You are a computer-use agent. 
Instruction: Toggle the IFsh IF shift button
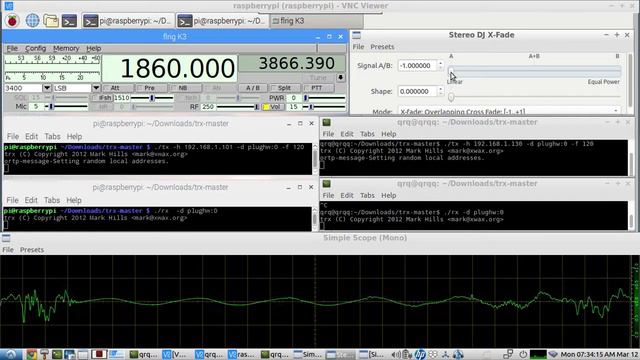[102, 98]
